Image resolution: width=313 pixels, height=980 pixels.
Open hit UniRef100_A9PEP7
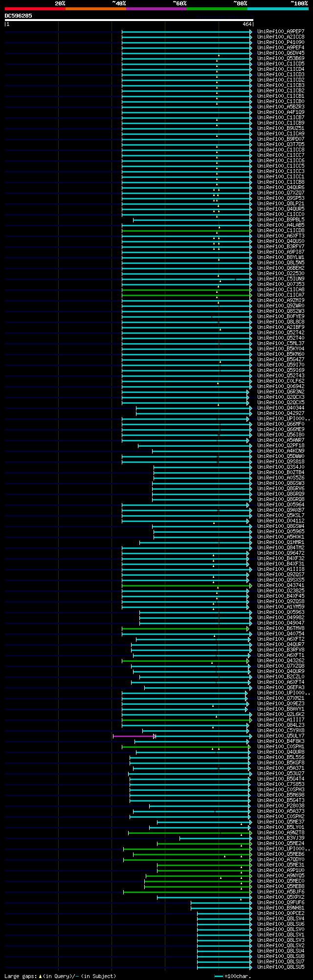281,32
